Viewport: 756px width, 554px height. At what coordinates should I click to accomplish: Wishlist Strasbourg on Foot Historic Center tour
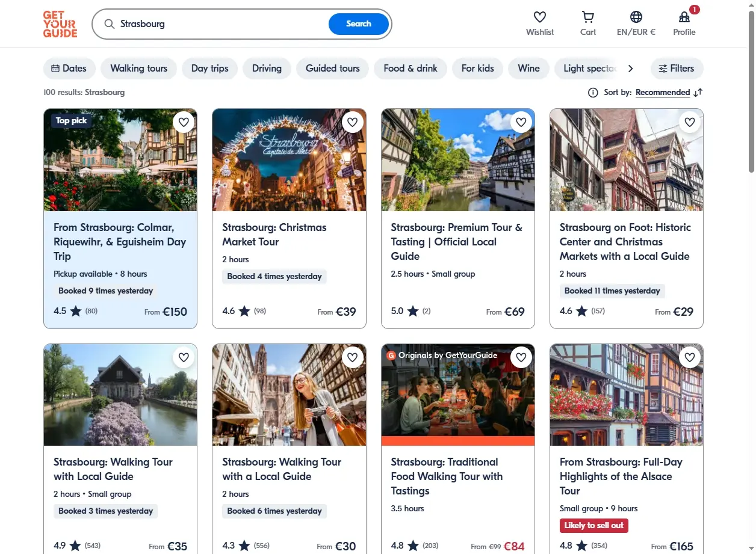(x=690, y=122)
